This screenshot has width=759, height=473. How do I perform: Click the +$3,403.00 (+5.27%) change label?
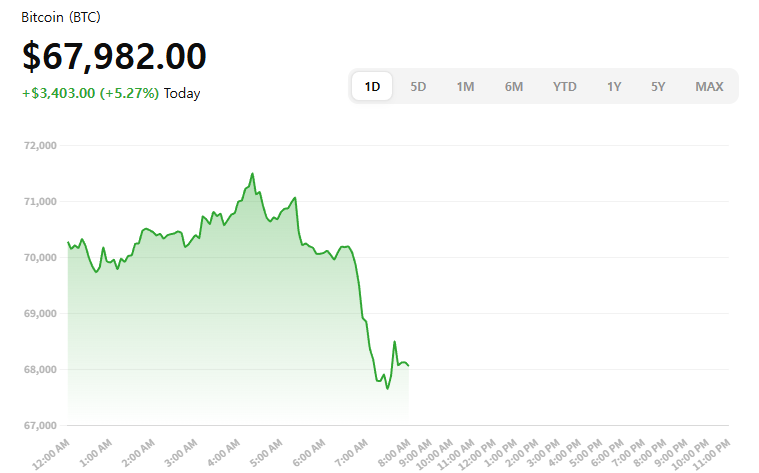tap(90, 94)
